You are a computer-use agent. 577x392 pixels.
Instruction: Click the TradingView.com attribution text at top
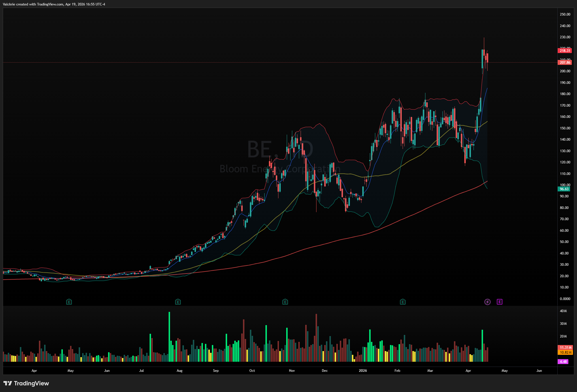coord(50,4)
